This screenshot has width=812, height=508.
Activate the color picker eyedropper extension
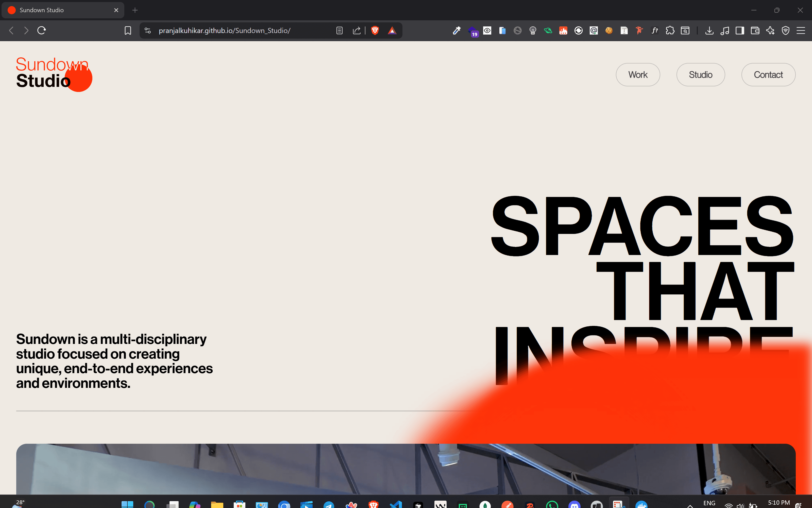(457, 30)
